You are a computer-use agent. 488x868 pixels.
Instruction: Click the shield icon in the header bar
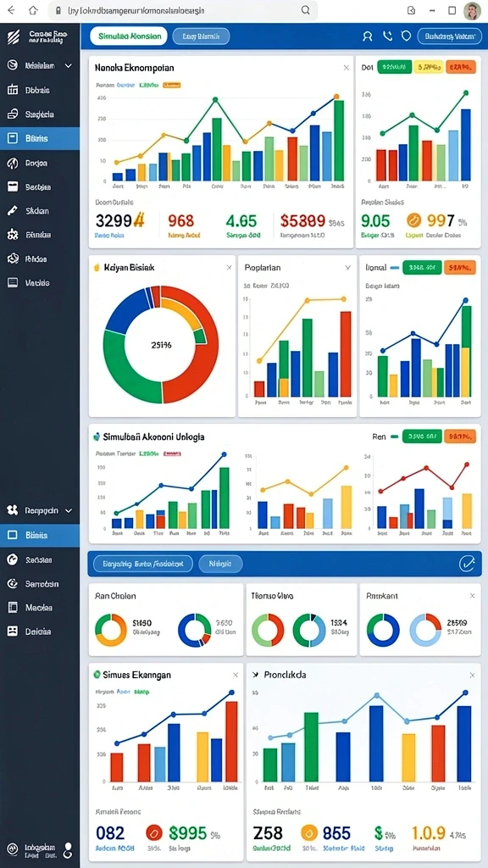(406, 36)
